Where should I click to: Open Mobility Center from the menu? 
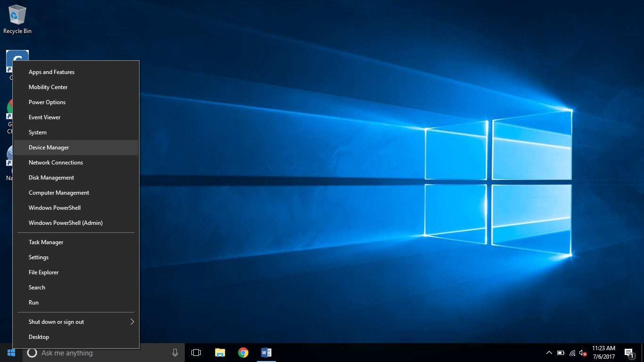click(x=76, y=87)
